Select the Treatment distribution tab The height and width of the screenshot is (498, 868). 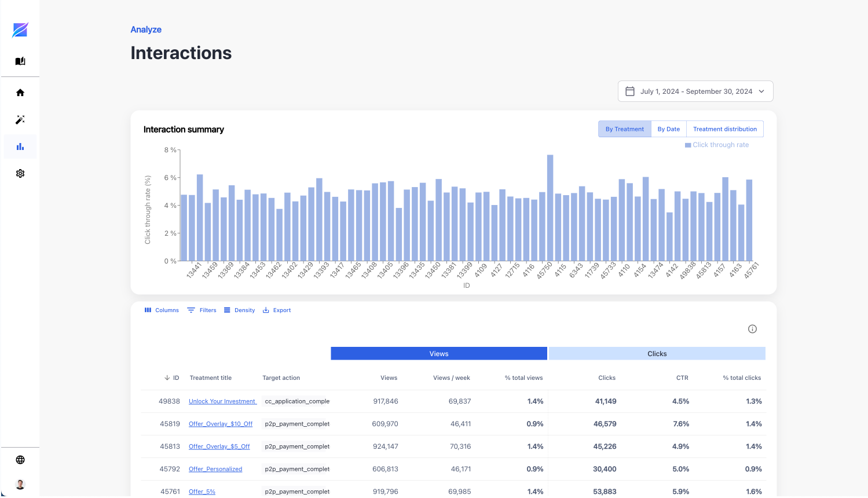click(724, 129)
